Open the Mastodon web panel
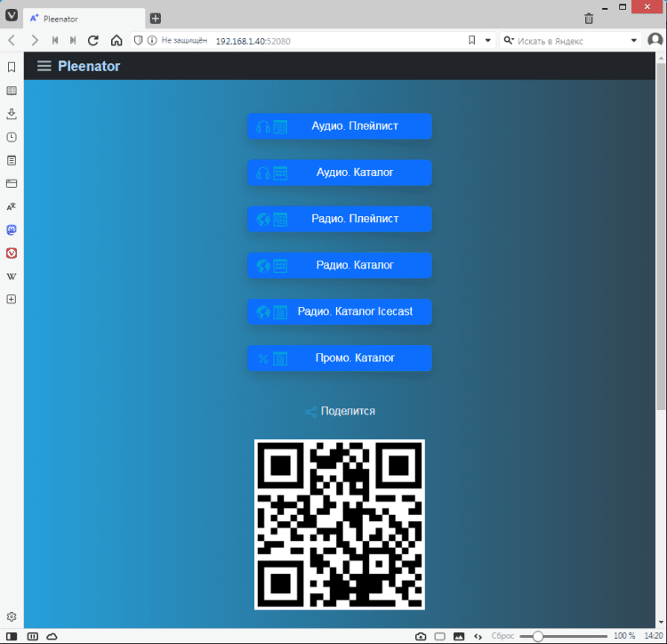 (12, 229)
